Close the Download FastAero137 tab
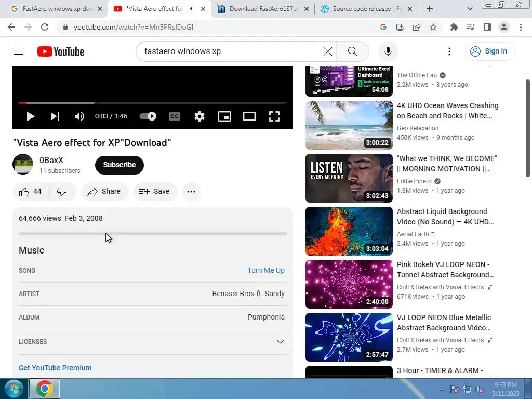The height and width of the screenshot is (399, 532). pyautogui.click(x=307, y=9)
